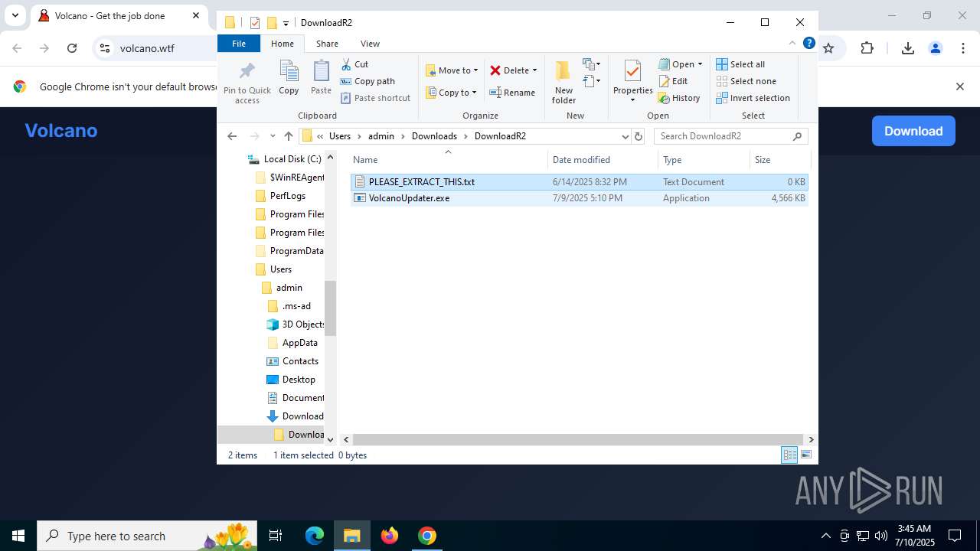Click the horizontal scrollbar of the file list

click(578, 439)
